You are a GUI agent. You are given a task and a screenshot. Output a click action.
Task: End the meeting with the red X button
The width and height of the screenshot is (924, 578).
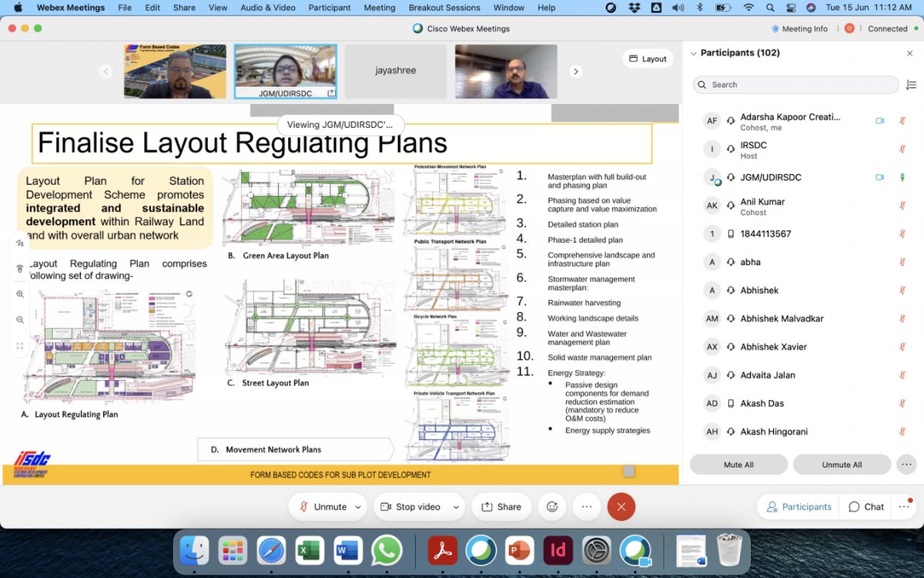621,506
